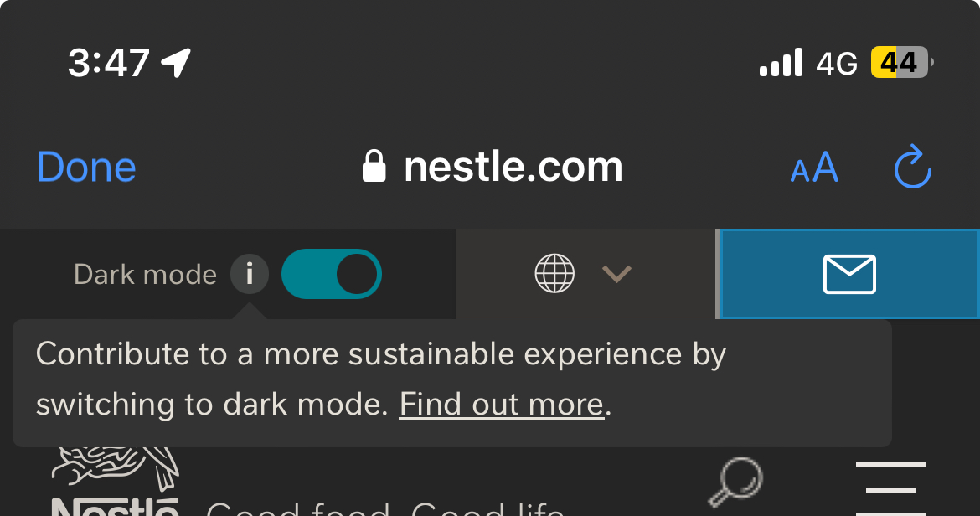The image size is (980, 516).
Task: Tap the Done button
Action: pyautogui.click(x=86, y=168)
